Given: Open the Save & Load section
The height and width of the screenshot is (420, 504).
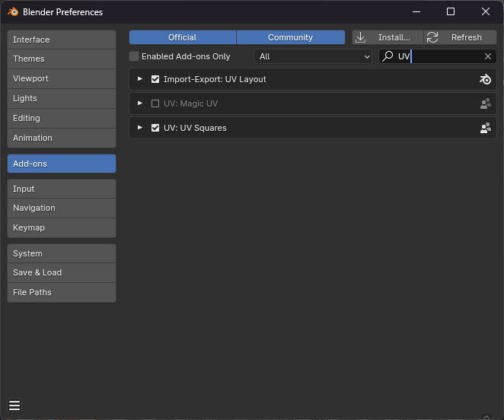Looking at the screenshot, I should (x=62, y=273).
